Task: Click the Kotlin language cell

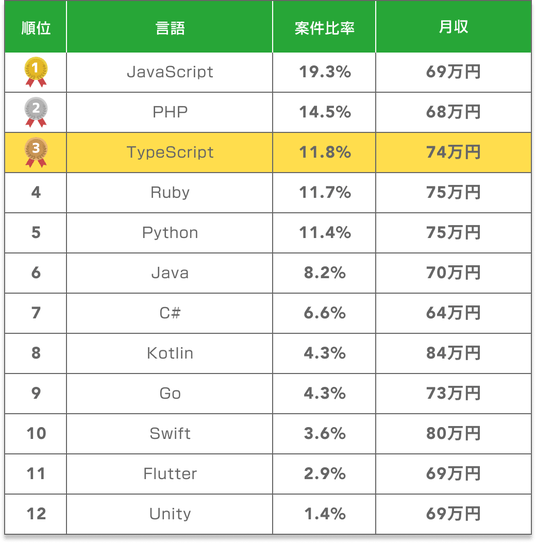Action: click(169, 353)
